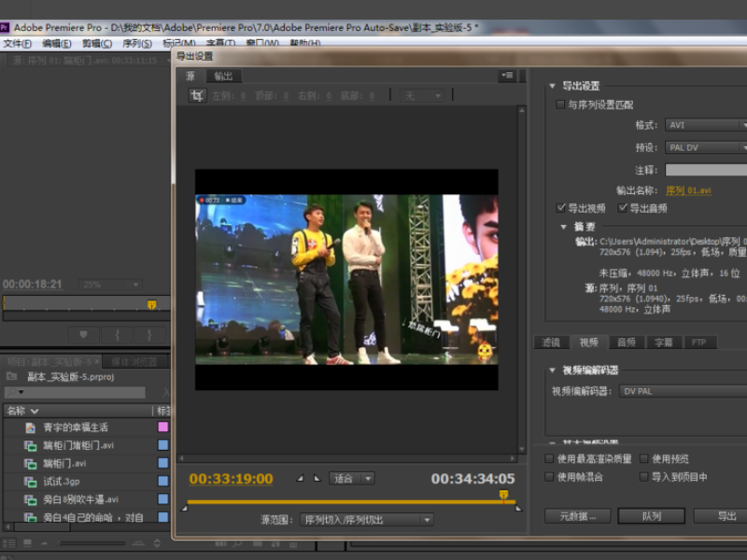Click the 注释 comment input field
The height and width of the screenshot is (560, 747).
tap(706, 170)
